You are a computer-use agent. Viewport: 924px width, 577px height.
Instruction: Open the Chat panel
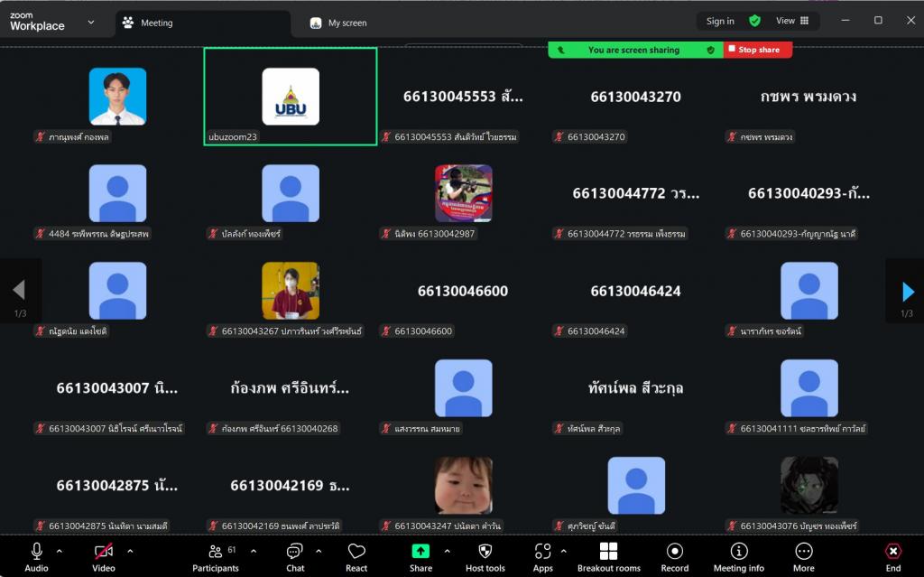coord(295,556)
